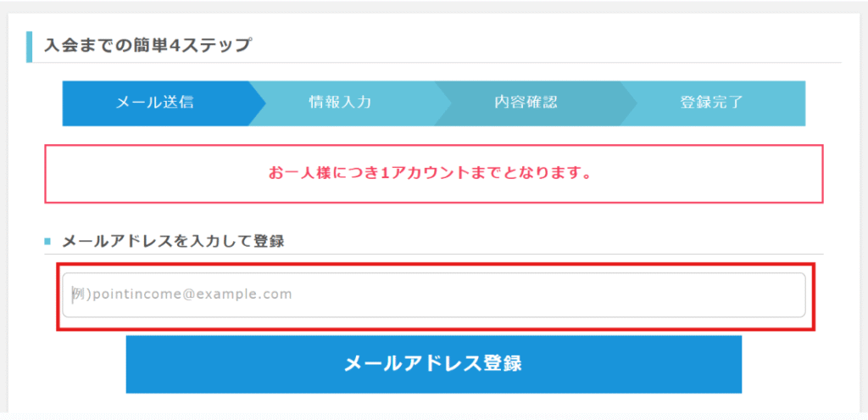
Task: Open the 登録完了 step
Action: (711, 104)
